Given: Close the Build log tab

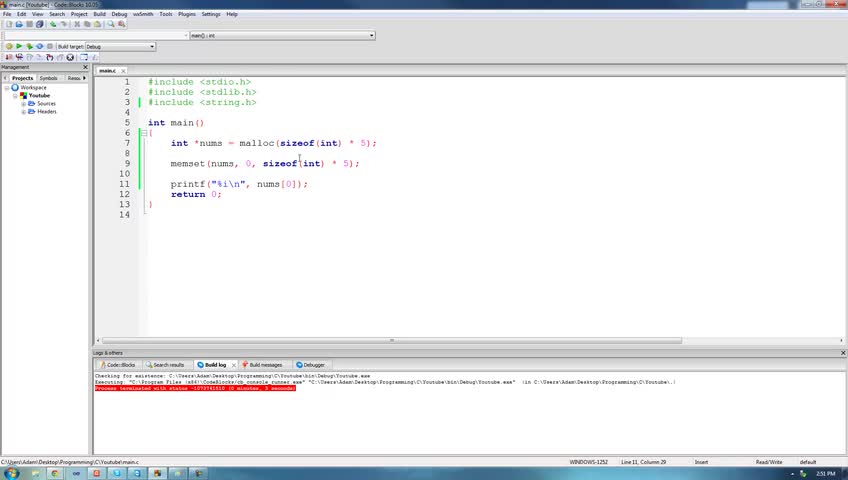Looking at the screenshot, I should tap(234, 365).
